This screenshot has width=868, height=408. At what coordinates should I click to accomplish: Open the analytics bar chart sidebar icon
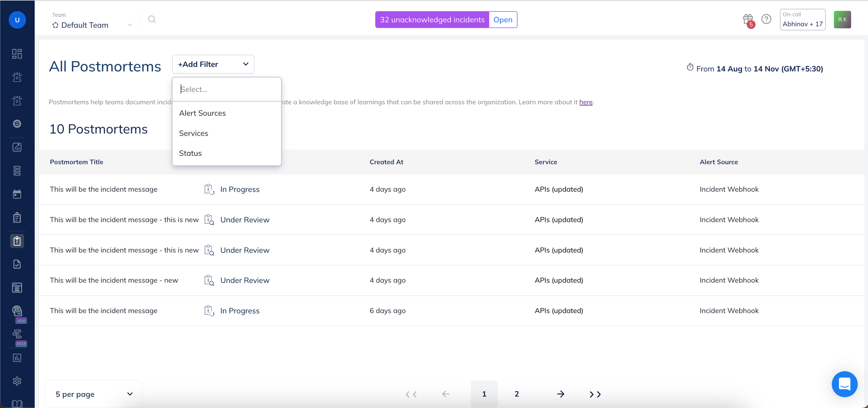point(17,358)
